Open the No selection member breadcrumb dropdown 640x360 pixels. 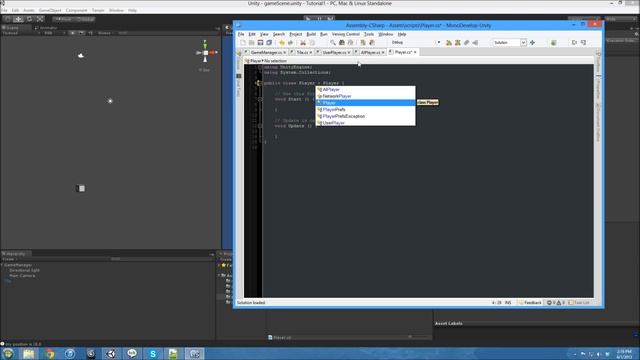276,61
